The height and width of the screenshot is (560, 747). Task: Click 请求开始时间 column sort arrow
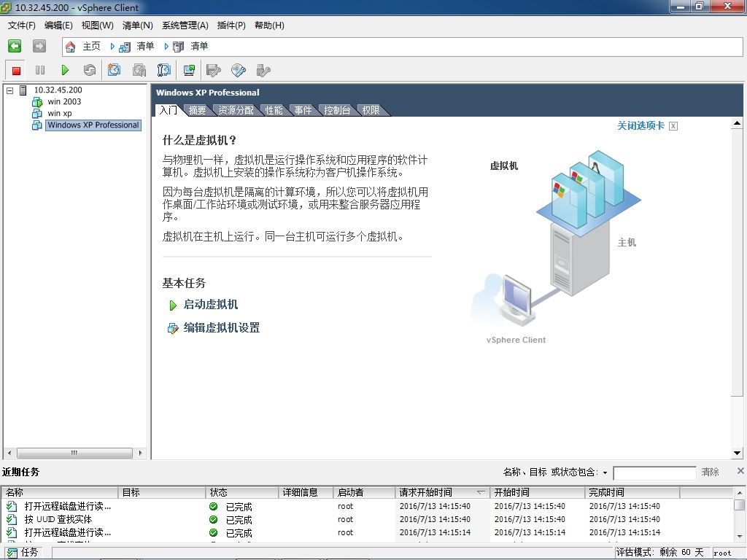click(x=481, y=492)
